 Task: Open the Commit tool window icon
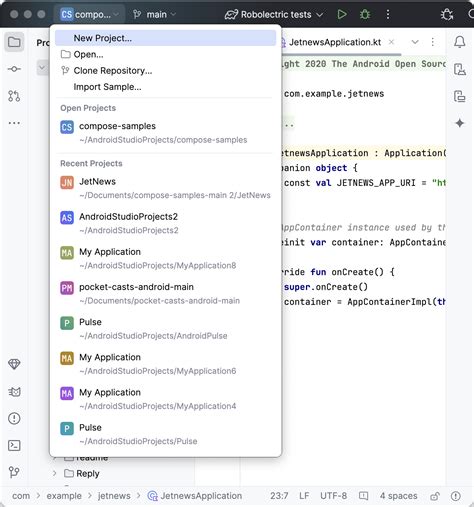[14, 69]
